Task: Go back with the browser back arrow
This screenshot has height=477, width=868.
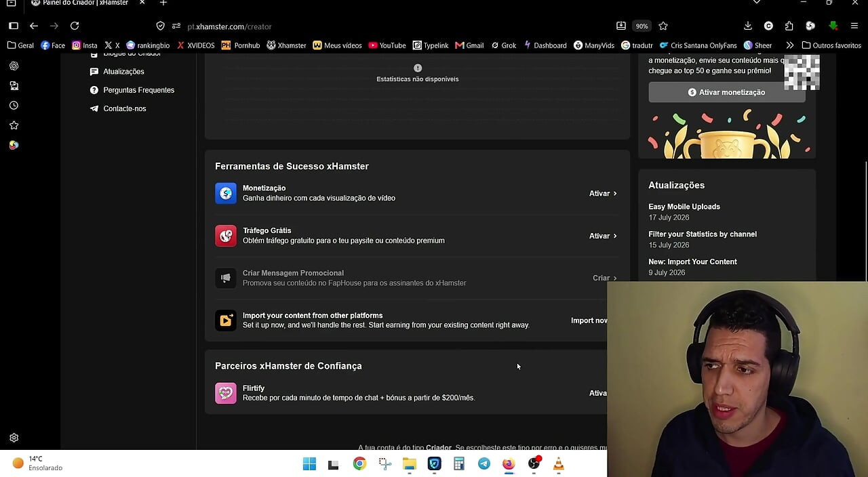Action: pos(34,26)
